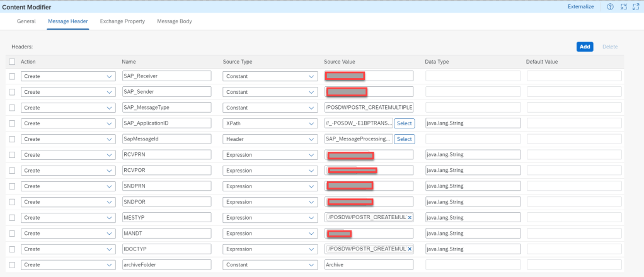Switch to the Exchange Property tab
The image size is (644, 277).
click(x=122, y=21)
